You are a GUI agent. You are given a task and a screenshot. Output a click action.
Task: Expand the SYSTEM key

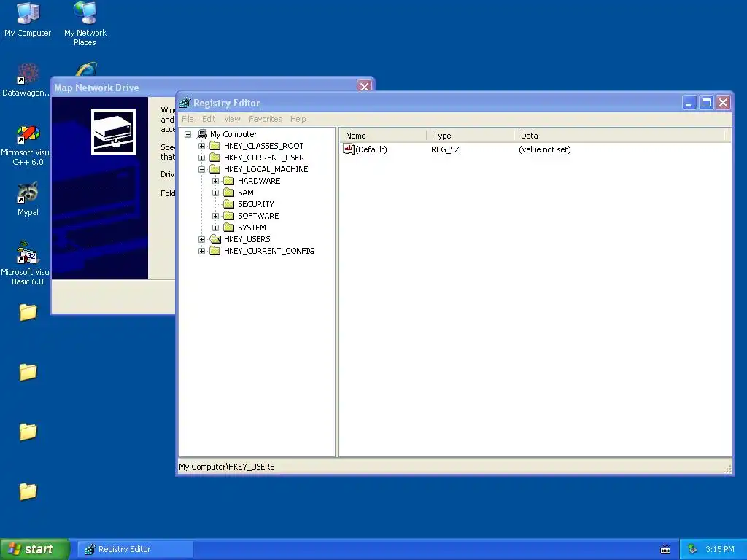tap(216, 227)
